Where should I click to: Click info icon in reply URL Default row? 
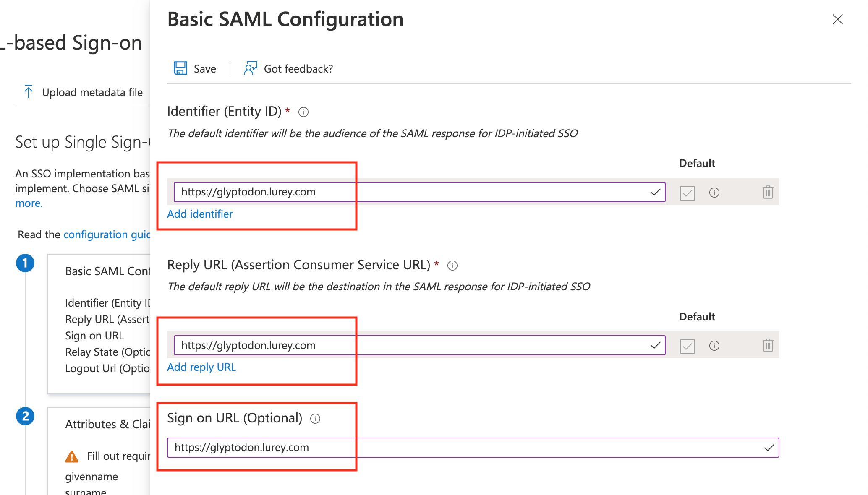[714, 346]
